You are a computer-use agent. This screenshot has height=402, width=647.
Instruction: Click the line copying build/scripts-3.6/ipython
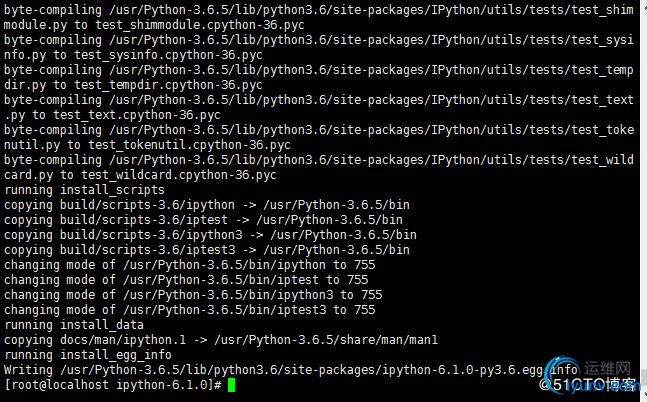pos(207,205)
